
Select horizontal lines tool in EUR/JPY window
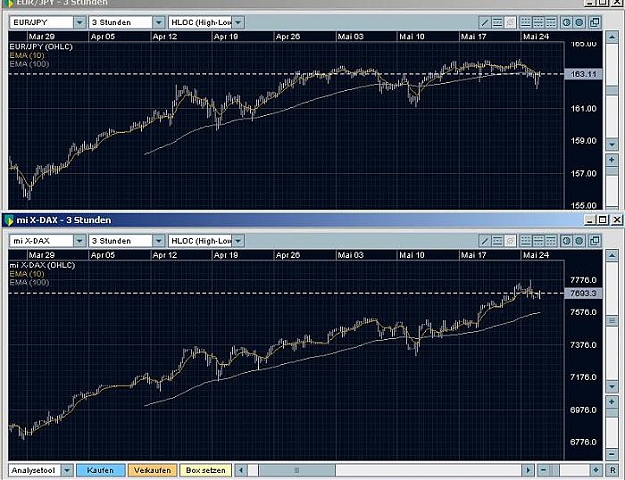(x=497, y=22)
